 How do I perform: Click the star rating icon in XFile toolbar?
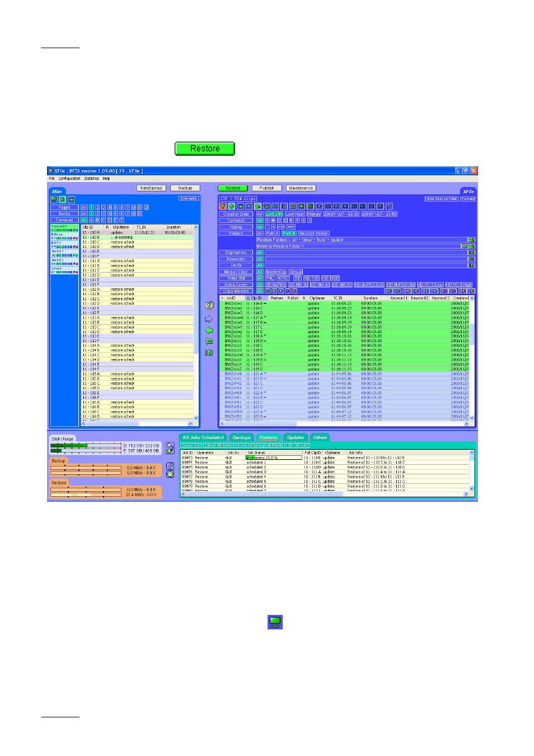tap(249, 206)
